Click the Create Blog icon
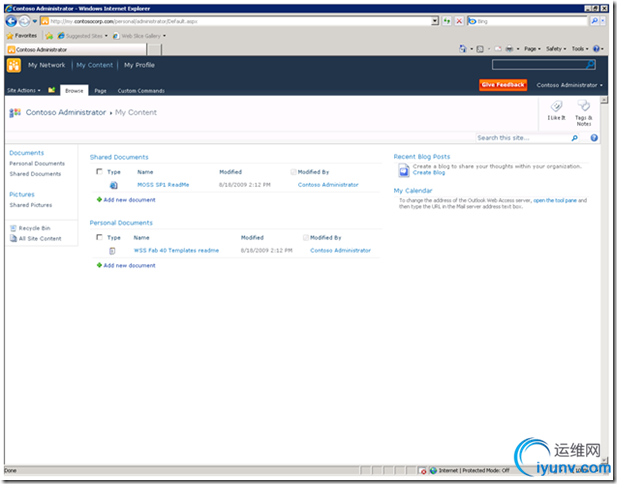 [x=404, y=170]
